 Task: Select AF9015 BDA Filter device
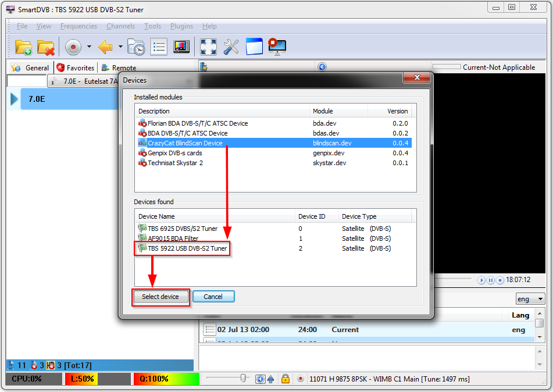(273, 238)
